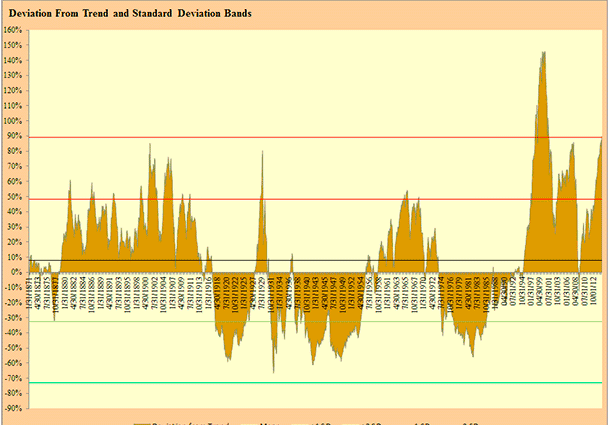610x425 pixels.
Task: Click the 130% y-axis label
Action: point(12,76)
